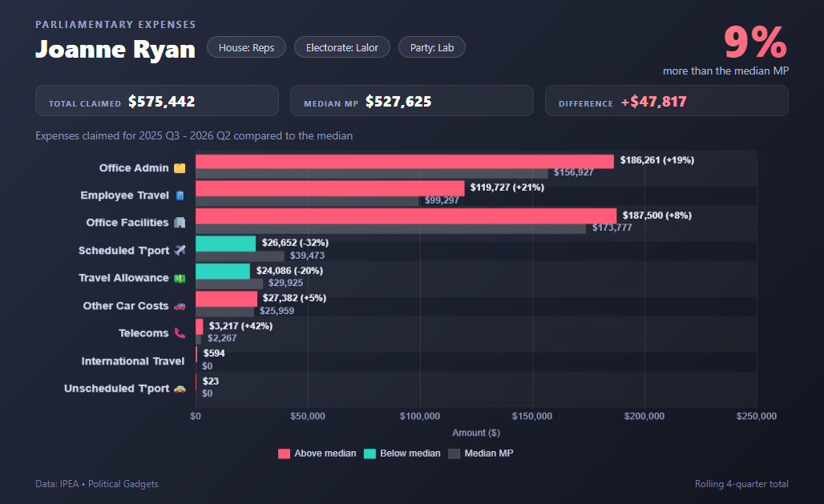Select the Electorate: Lalor pill

[342, 47]
